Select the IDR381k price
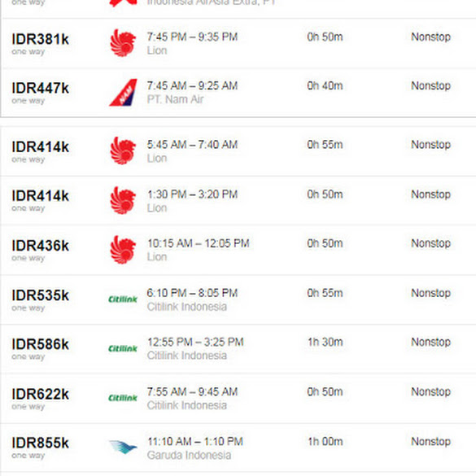This screenshot has width=476, height=476. (41, 39)
